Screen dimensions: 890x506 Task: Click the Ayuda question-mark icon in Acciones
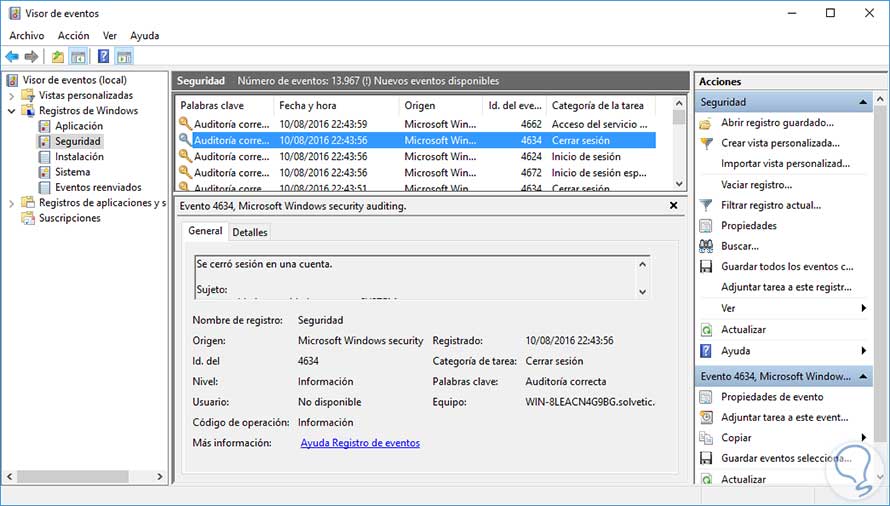click(706, 351)
